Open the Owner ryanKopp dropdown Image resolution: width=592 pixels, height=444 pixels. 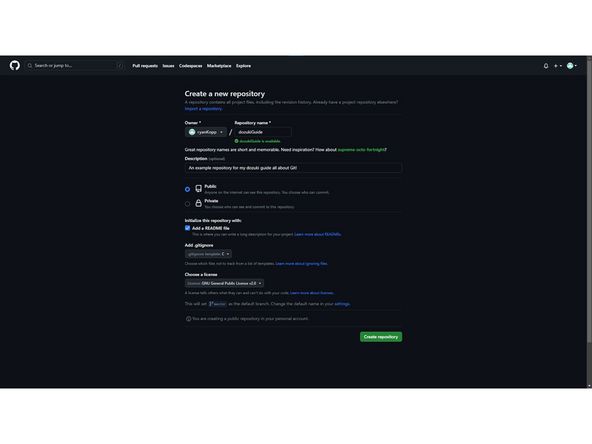[206, 132]
